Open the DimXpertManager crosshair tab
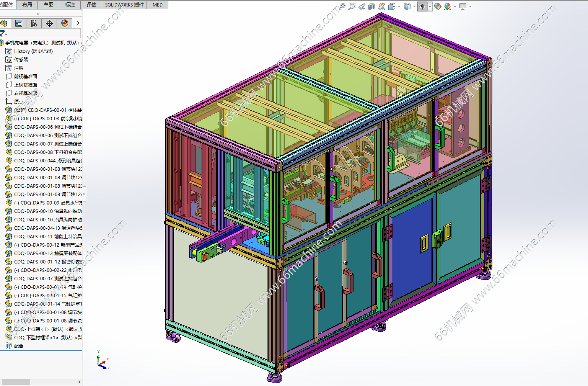Image resolution: width=588 pixels, height=386 pixels. [x=49, y=23]
